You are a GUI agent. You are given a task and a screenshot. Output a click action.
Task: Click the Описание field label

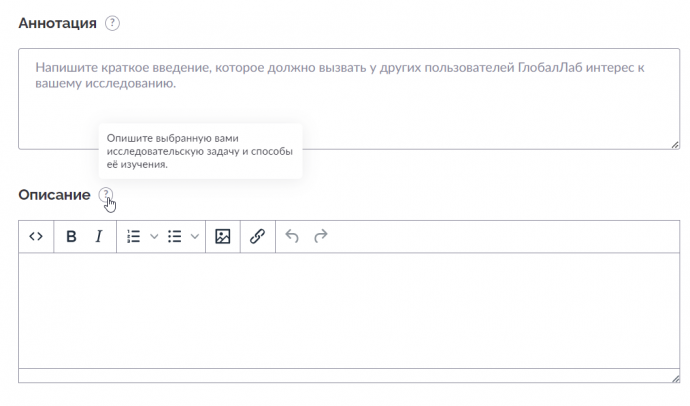[54, 195]
